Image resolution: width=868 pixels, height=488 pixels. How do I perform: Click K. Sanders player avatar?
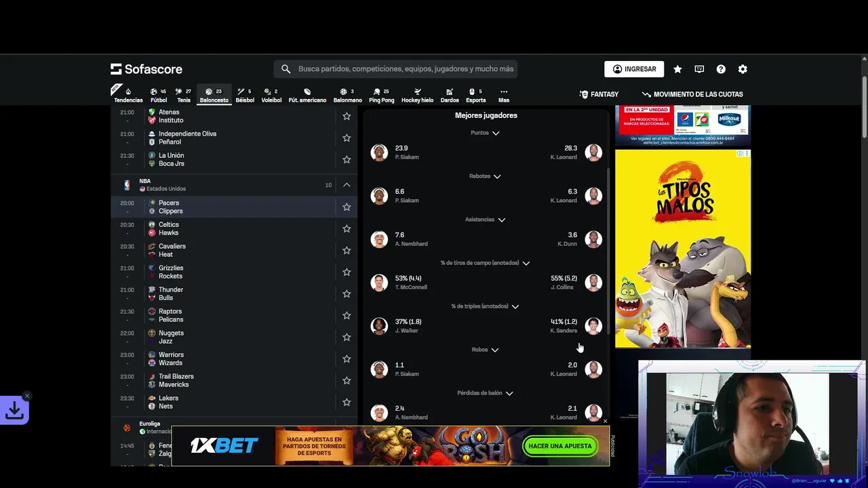593,326
